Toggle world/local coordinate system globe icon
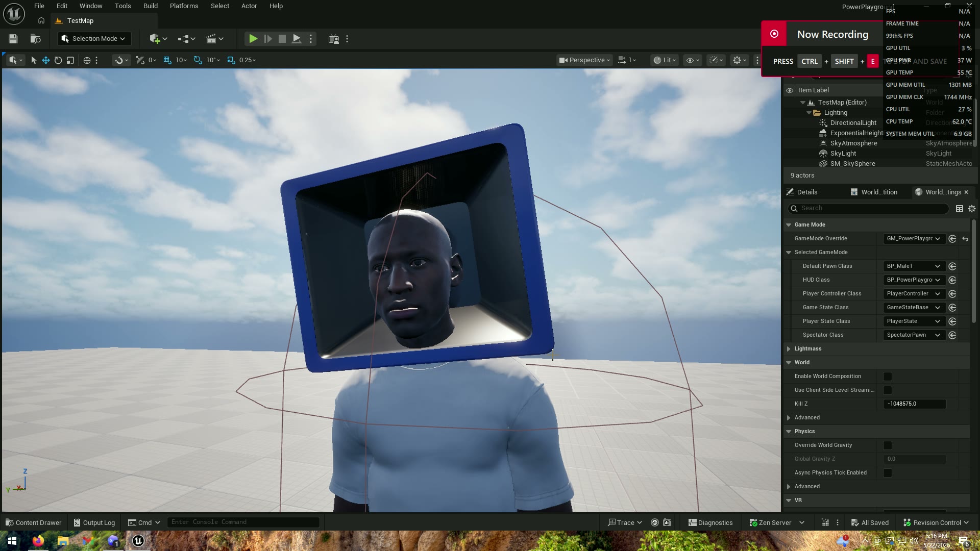Screen dimensions: 980x551 pyautogui.click(x=87, y=60)
